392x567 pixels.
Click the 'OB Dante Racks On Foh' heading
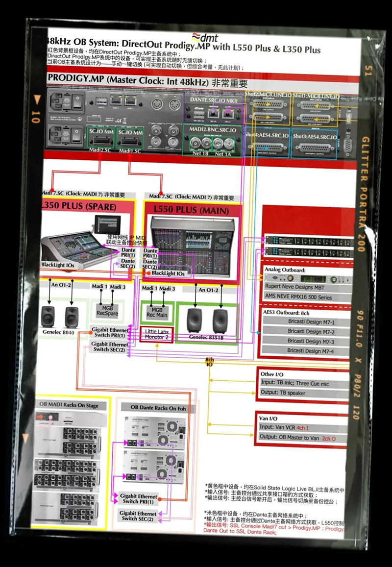(158, 408)
